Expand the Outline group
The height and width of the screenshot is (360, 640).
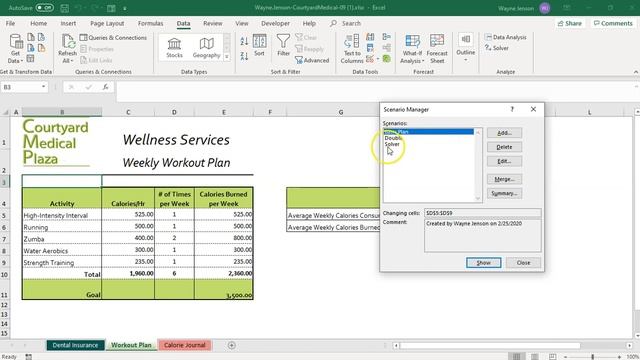[465, 48]
